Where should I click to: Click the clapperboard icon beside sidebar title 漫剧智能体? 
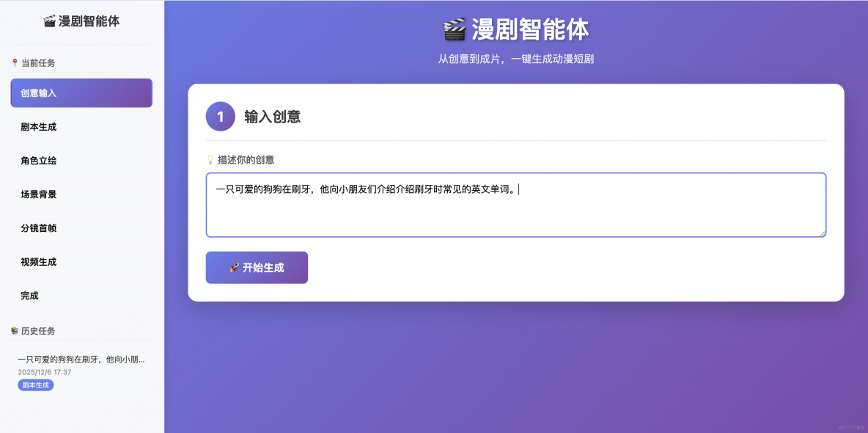coord(48,20)
